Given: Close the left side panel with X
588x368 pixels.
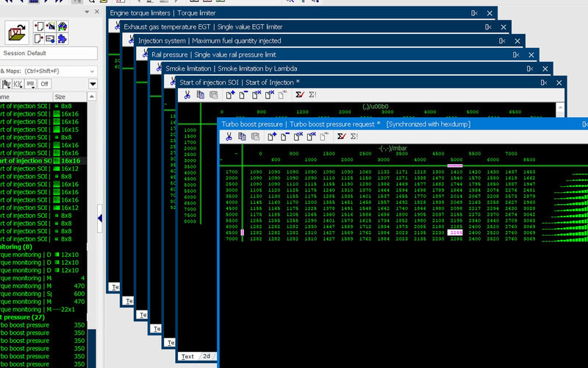Looking at the screenshot, I should click(97, 12).
